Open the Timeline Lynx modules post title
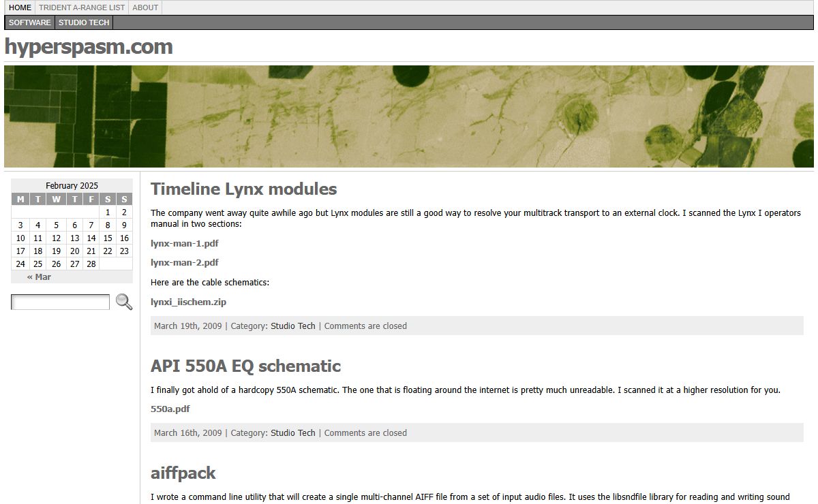The width and height of the screenshot is (818, 504). coord(243,189)
